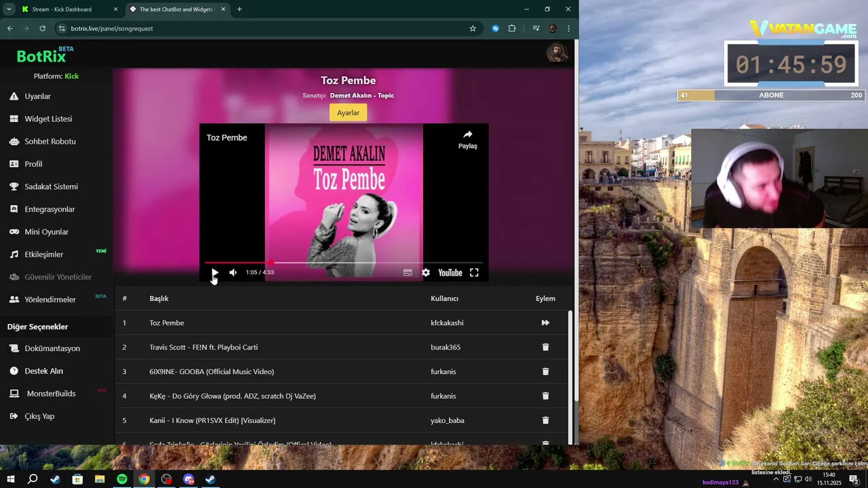Open the Windows Start menu
The height and width of the screenshot is (488, 868).
coord(10,479)
